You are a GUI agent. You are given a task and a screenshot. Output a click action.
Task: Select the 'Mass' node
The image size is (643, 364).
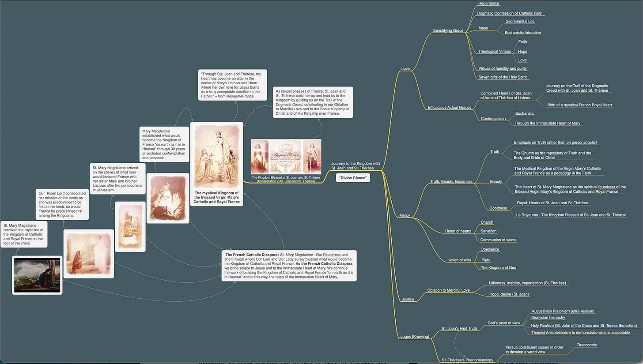(483, 28)
